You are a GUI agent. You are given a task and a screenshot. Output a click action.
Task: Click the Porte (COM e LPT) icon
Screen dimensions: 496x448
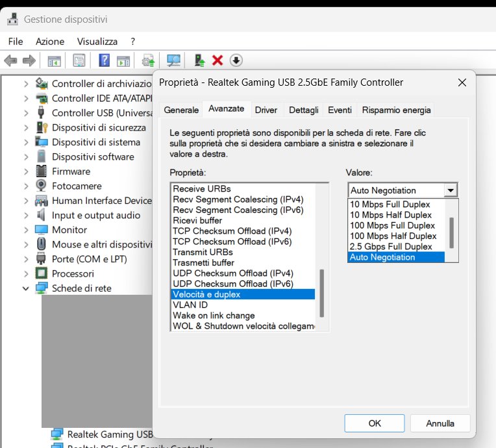click(x=41, y=258)
